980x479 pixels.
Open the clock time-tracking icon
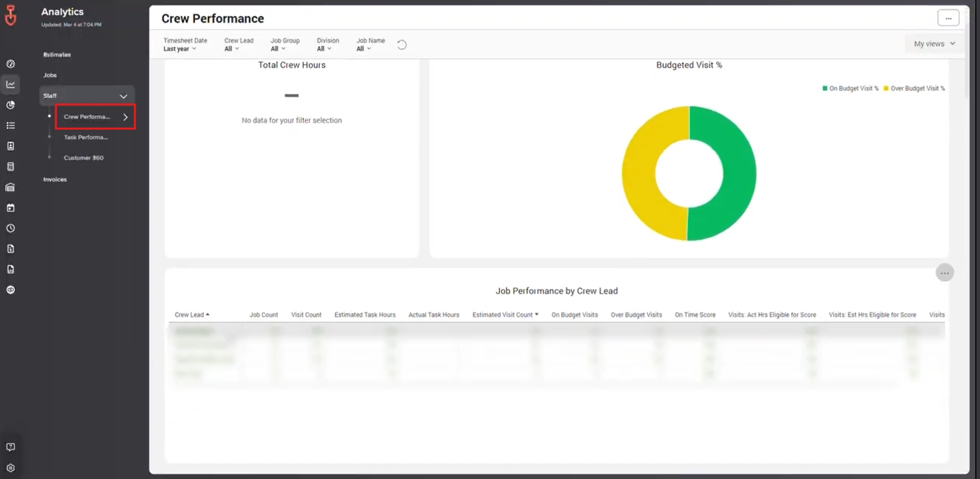pos(10,228)
